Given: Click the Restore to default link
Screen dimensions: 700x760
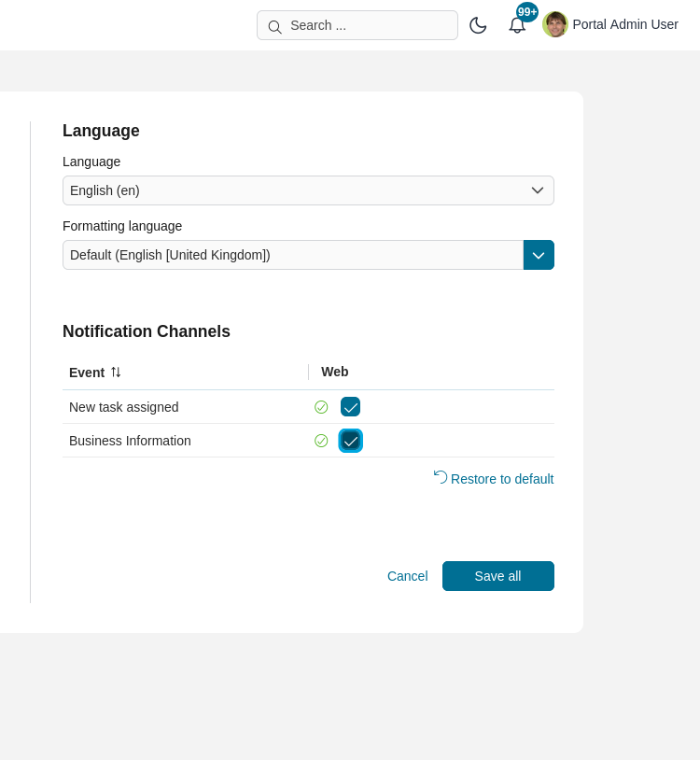Looking at the screenshot, I should (x=502, y=479).
